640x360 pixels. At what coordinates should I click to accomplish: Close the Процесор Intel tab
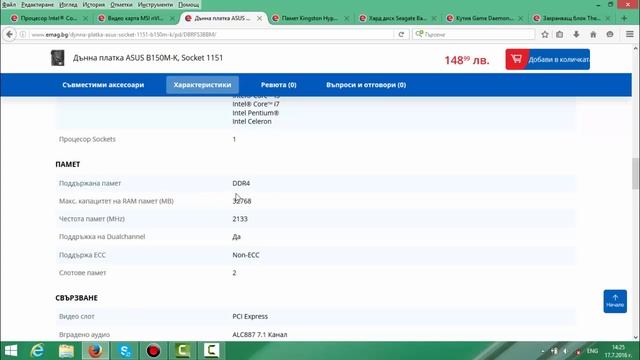[85, 18]
